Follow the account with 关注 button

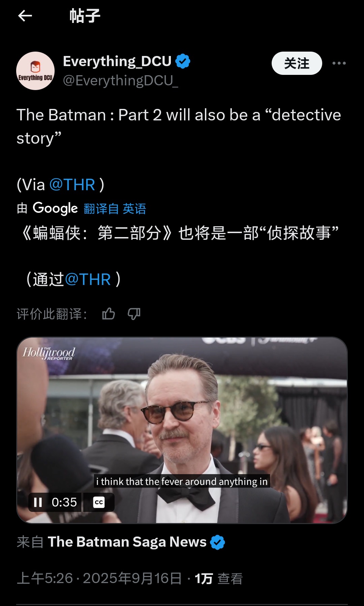pos(297,63)
